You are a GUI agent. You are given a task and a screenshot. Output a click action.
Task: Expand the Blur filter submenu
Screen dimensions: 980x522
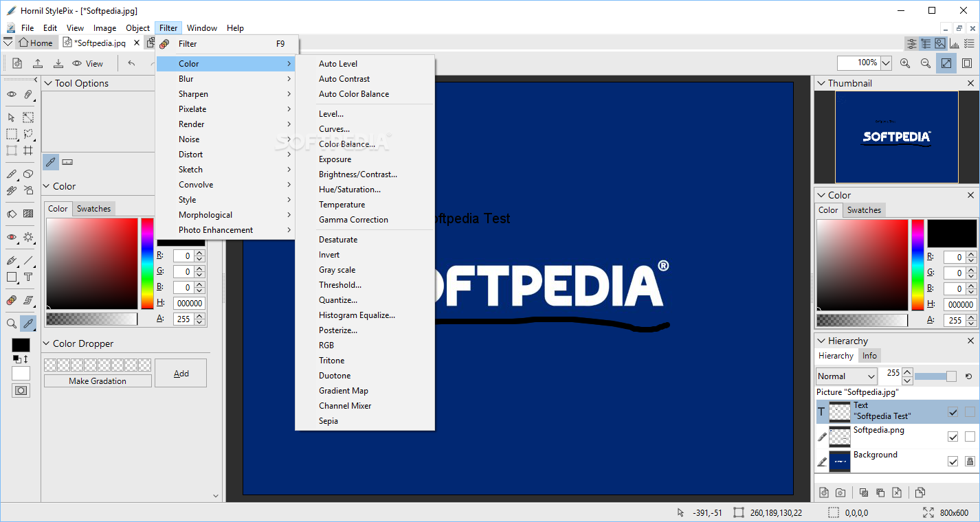click(227, 79)
